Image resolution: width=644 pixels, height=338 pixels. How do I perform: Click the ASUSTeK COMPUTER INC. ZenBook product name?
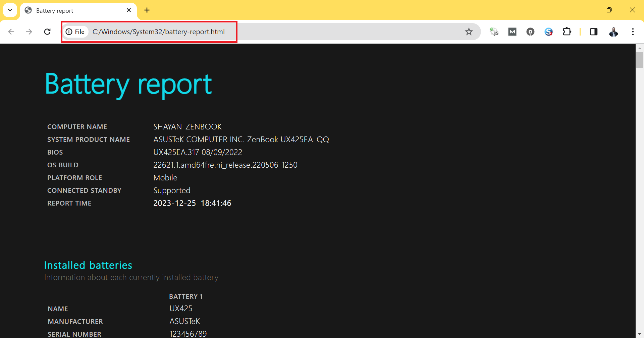click(x=241, y=139)
